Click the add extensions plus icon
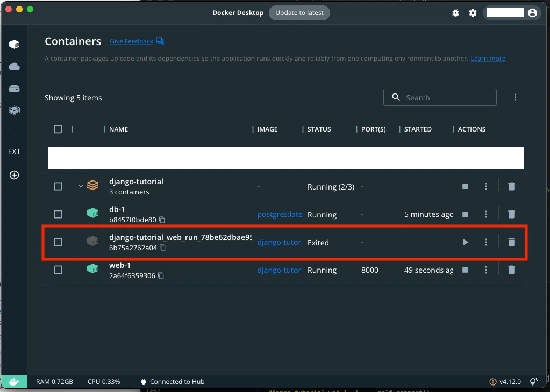 (14, 175)
